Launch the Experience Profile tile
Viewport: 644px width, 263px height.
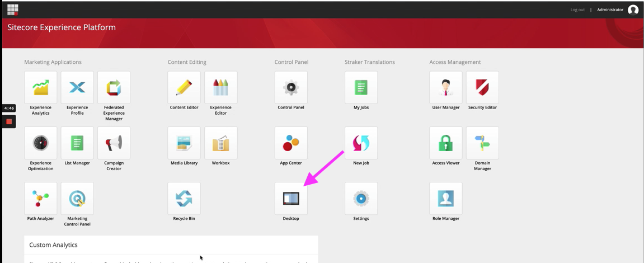pyautogui.click(x=77, y=87)
